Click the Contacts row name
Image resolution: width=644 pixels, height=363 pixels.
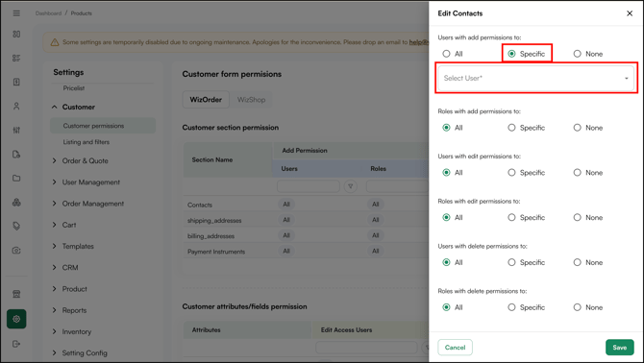tap(200, 205)
